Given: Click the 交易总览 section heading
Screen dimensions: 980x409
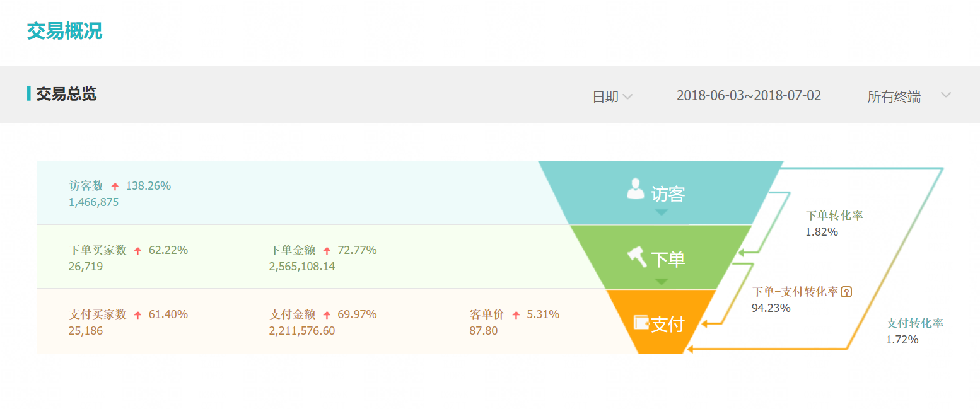Looking at the screenshot, I should (x=66, y=94).
